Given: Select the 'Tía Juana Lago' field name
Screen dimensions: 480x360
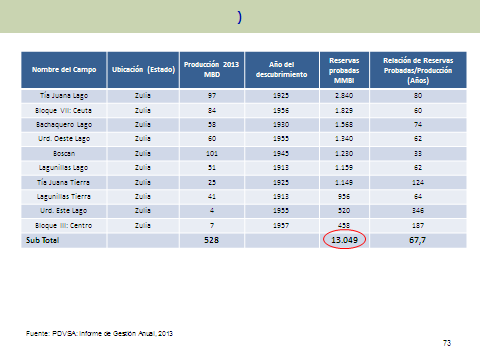Looking at the screenshot, I should [x=64, y=96].
